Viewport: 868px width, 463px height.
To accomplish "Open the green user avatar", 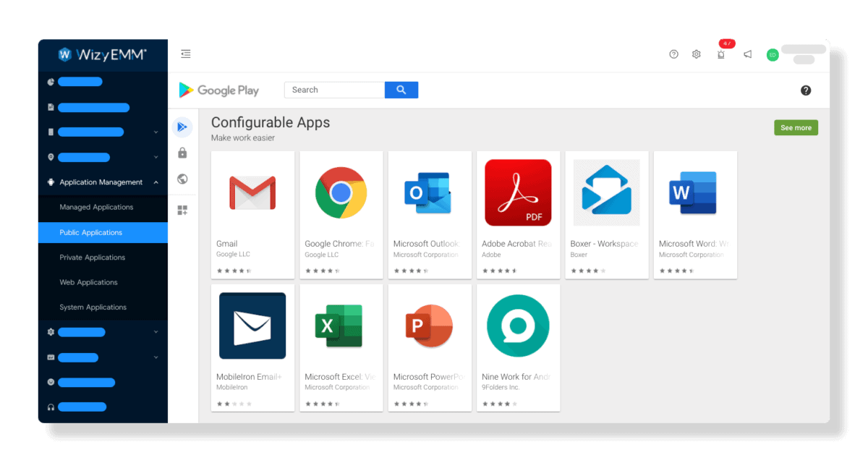I will click(772, 54).
